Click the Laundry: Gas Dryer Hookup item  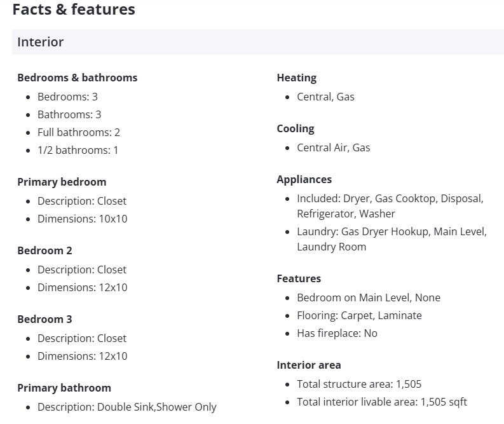[392, 238]
